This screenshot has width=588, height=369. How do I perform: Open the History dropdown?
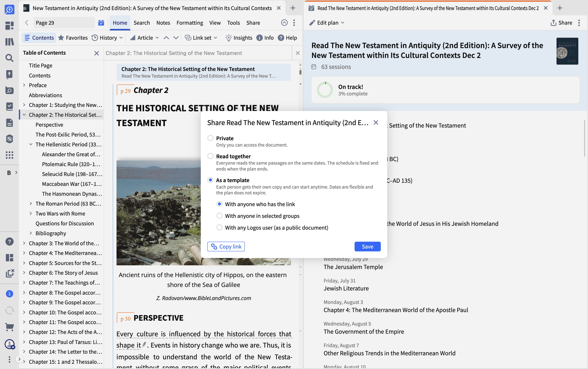point(107,38)
